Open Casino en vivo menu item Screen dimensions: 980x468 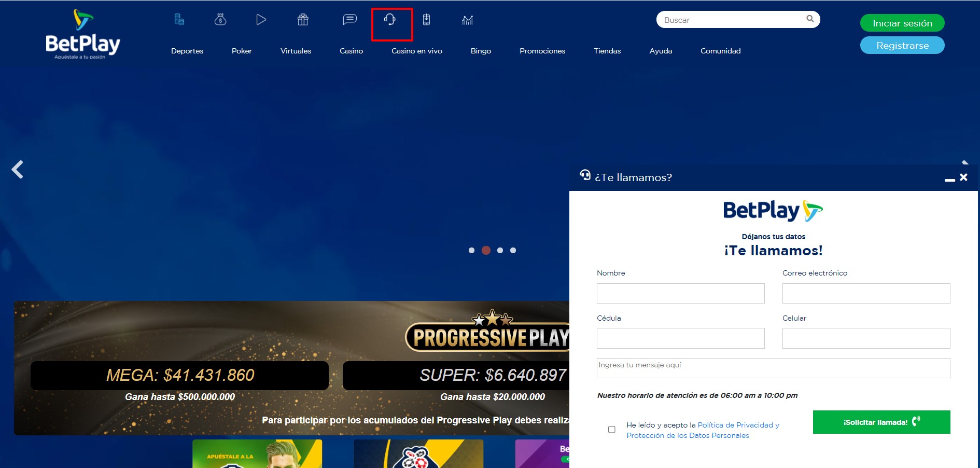click(417, 51)
